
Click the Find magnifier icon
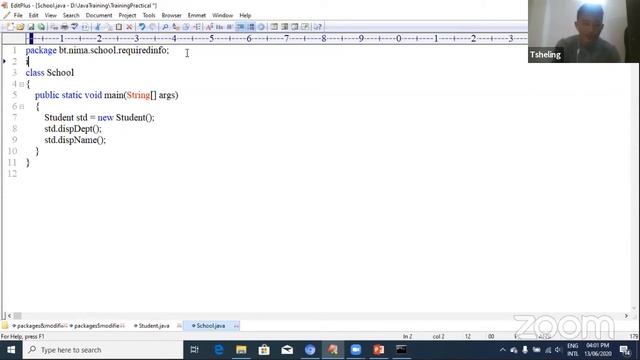165,27
